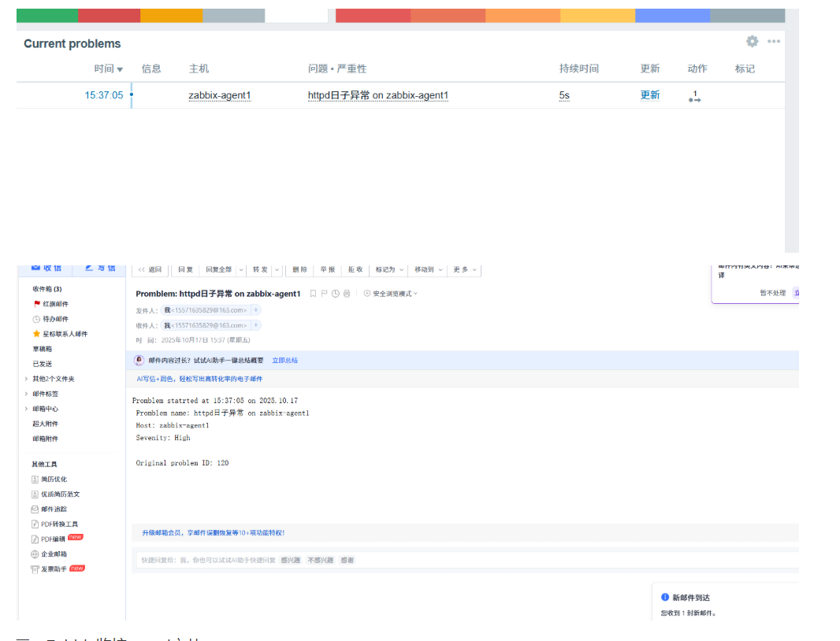Open the Current problems widget settings gear
Viewport: 840px width, 641px height.
(x=753, y=41)
